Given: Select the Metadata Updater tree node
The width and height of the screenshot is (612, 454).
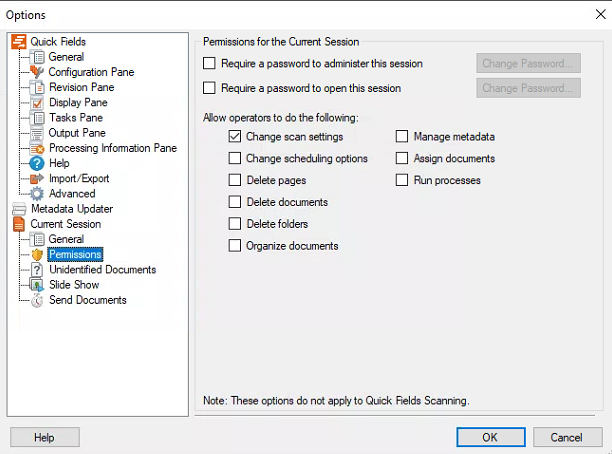Looking at the screenshot, I should [72, 209].
